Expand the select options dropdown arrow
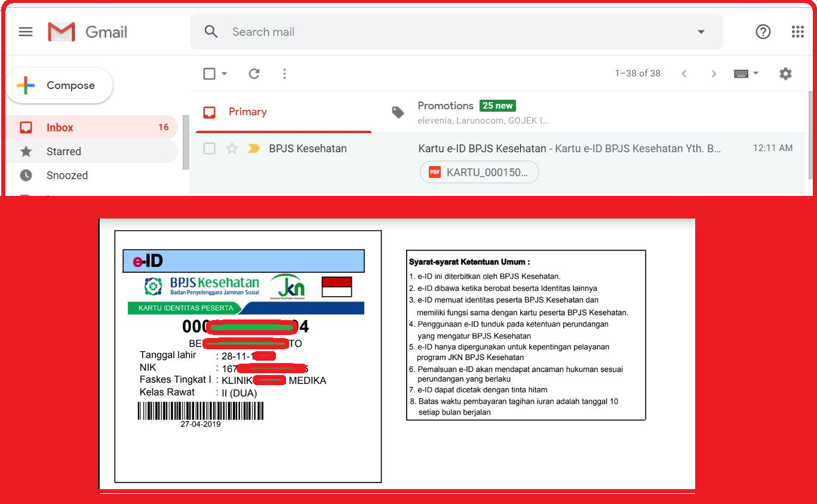Screen dimensions: 817x504 [x=225, y=73]
